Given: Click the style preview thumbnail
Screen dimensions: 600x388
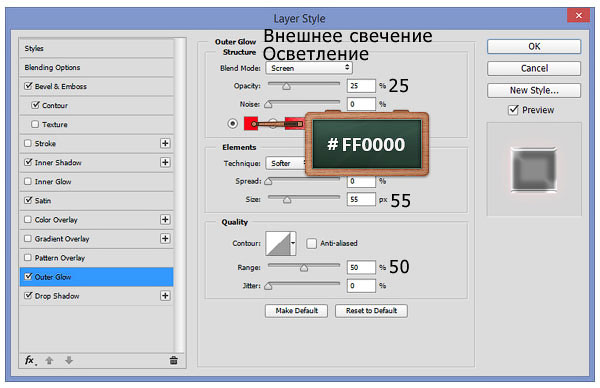Looking at the screenshot, I should click(x=534, y=170).
